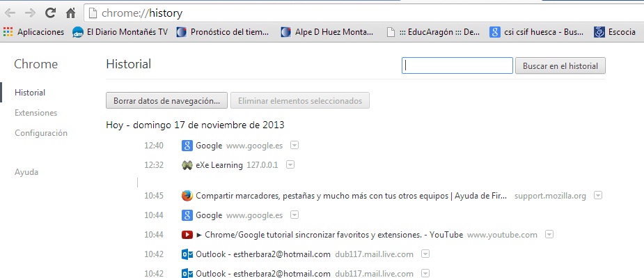Click Google favicon on the 12:40 entry
This screenshot has height=278, width=644.
[187, 146]
